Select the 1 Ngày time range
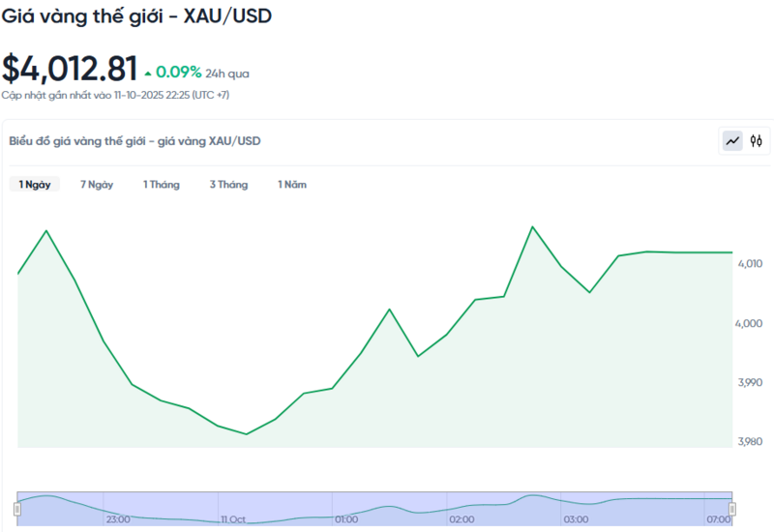This screenshot has width=774, height=532. click(35, 185)
